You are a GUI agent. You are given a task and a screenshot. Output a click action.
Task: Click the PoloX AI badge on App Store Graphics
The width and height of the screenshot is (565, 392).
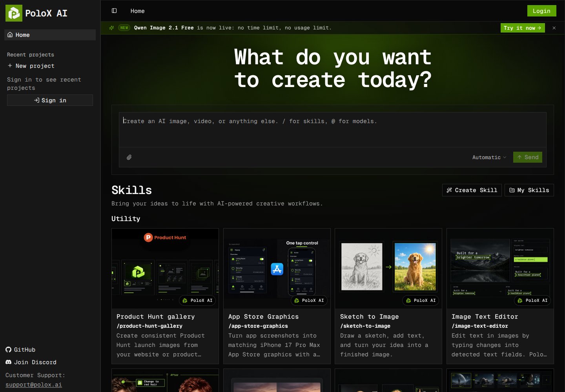(x=309, y=301)
